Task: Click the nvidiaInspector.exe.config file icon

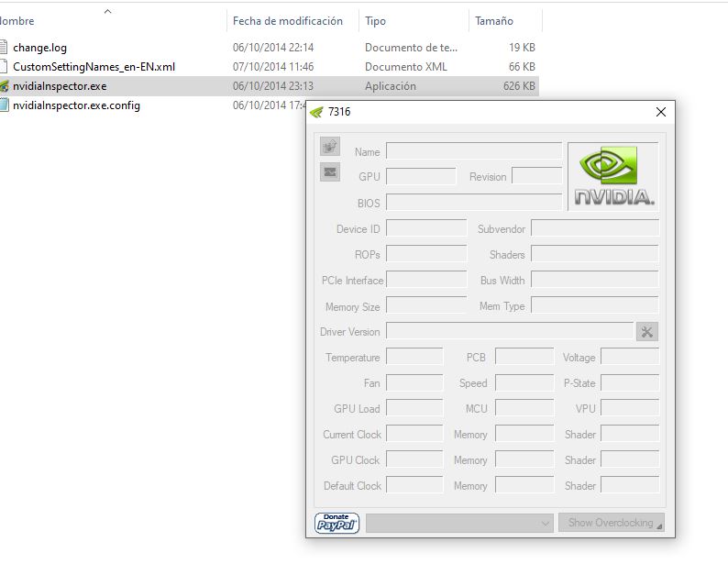Action: coord(4,105)
